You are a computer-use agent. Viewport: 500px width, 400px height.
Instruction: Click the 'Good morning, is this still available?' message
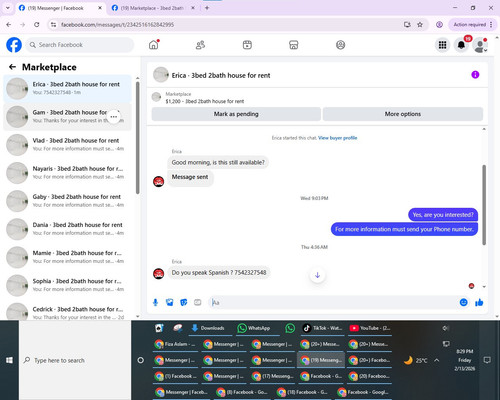[x=218, y=162]
